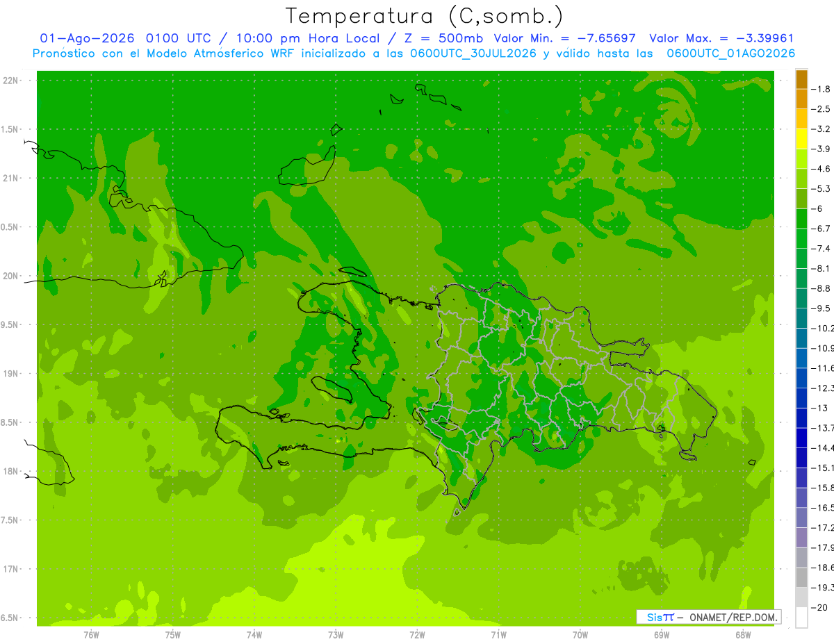Click the longitude label "76W"
The width and height of the screenshot is (834, 644).
click(91, 634)
